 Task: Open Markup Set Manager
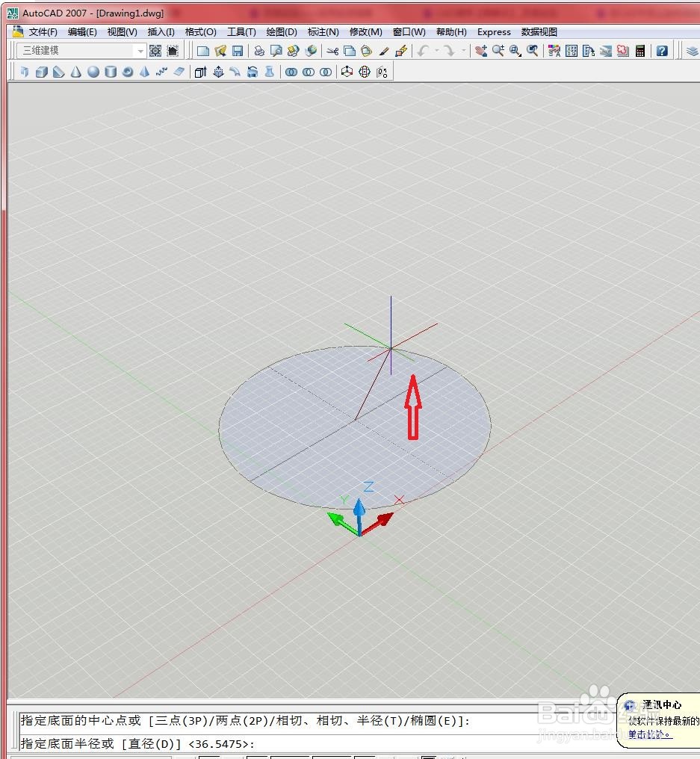pos(623,51)
